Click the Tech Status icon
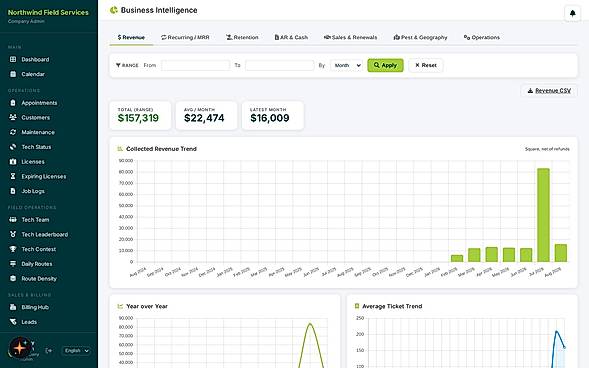 click(13, 147)
